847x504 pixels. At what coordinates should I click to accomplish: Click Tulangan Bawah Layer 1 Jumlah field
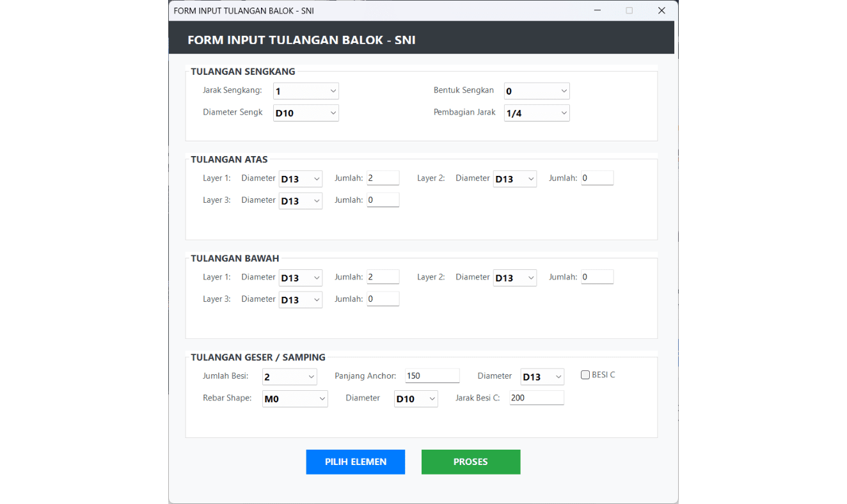click(x=383, y=277)
